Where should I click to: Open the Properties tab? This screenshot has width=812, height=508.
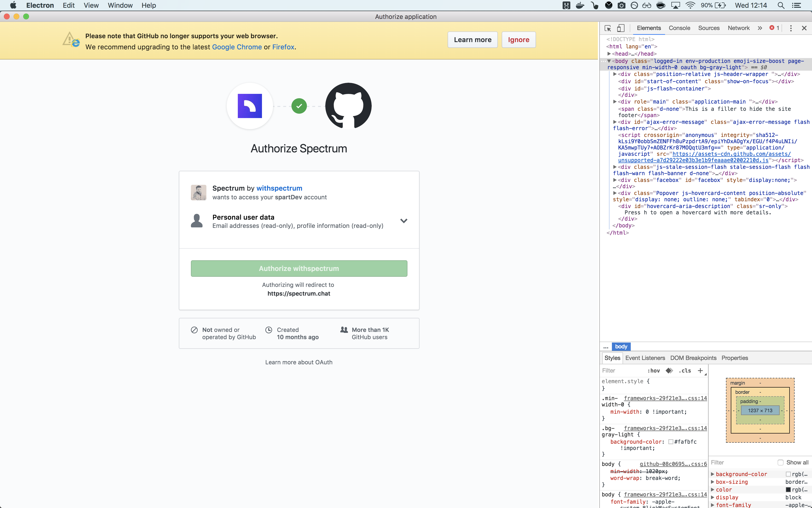[734, 358]
